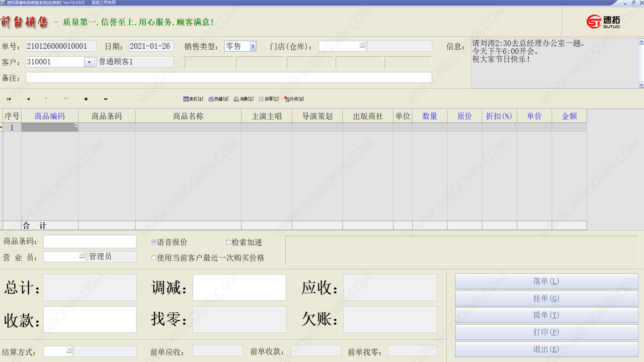
Task: Click the 商品名称 column header
Action: pos(188,116)
